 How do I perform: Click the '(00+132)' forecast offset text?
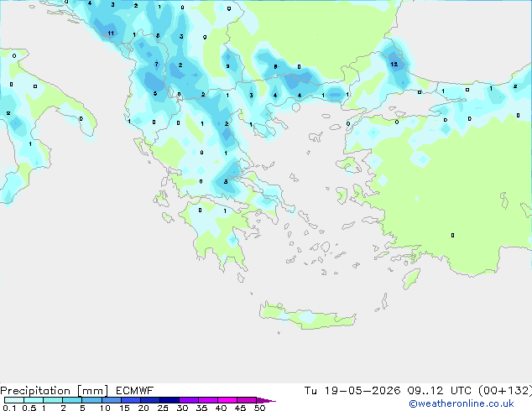tap(505, 391)
